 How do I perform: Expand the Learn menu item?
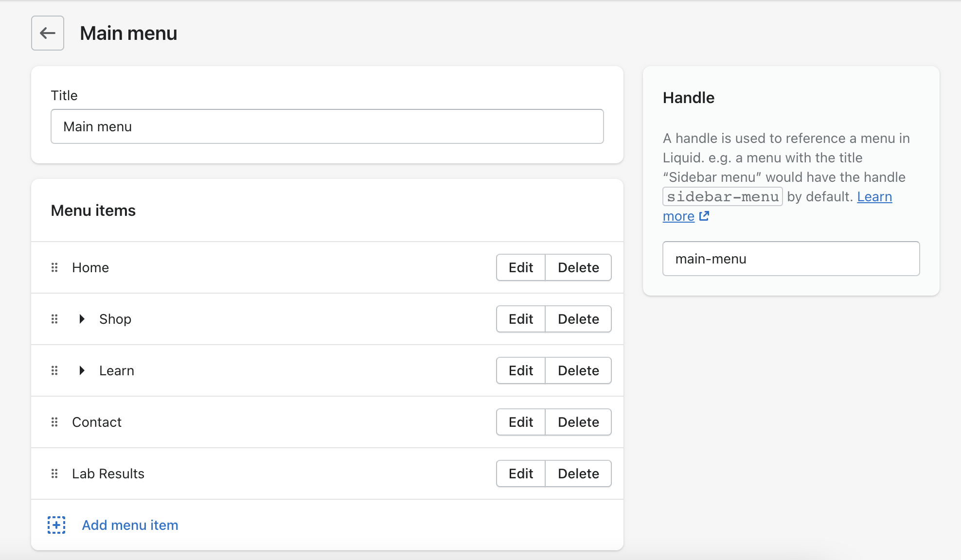[81, 370]
